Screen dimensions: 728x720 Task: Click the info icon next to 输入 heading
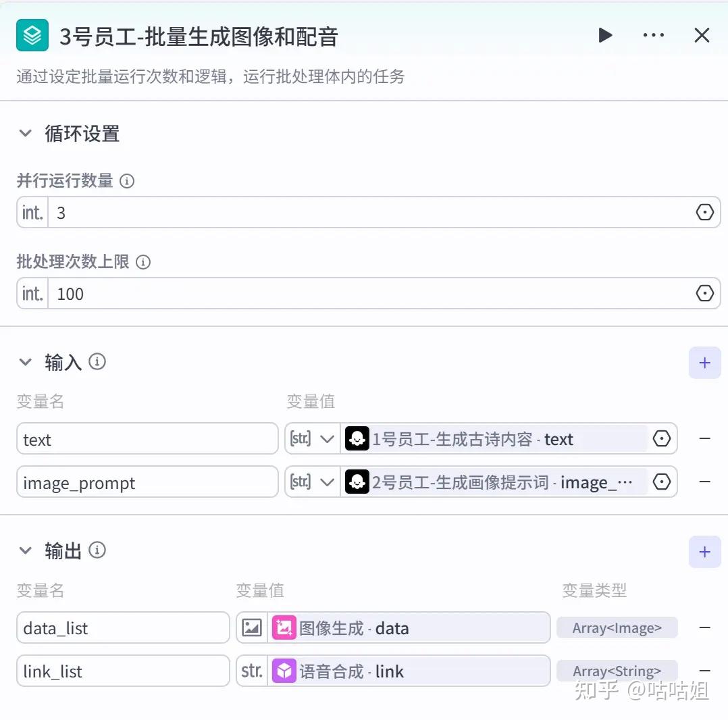[97, 362]
